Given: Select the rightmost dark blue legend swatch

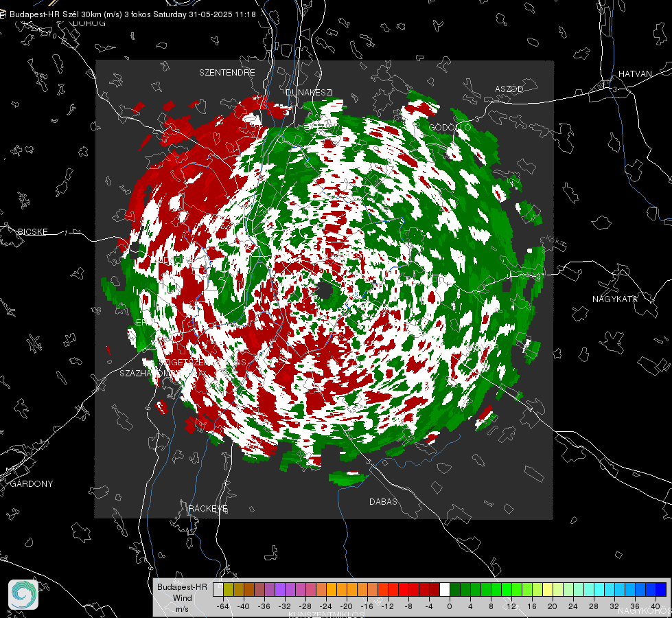Looking at the screenshot, I should (661, 589).
